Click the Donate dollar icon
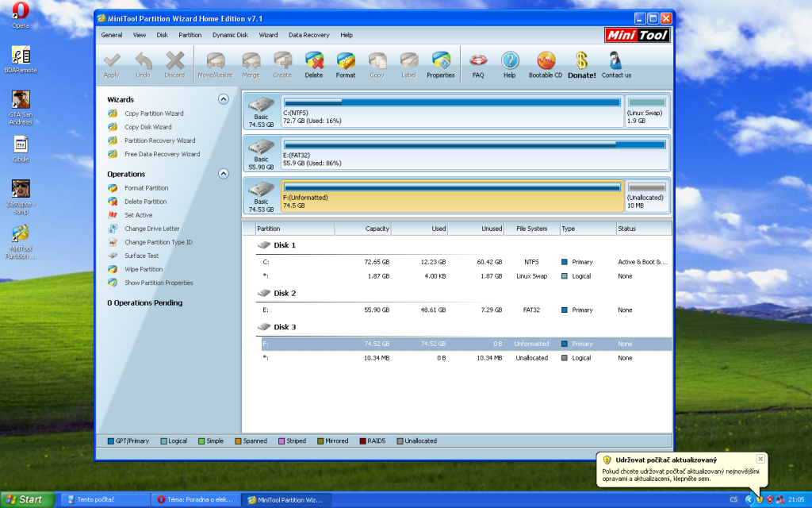This screenshot has width=812, height=508. click(581, 61)
